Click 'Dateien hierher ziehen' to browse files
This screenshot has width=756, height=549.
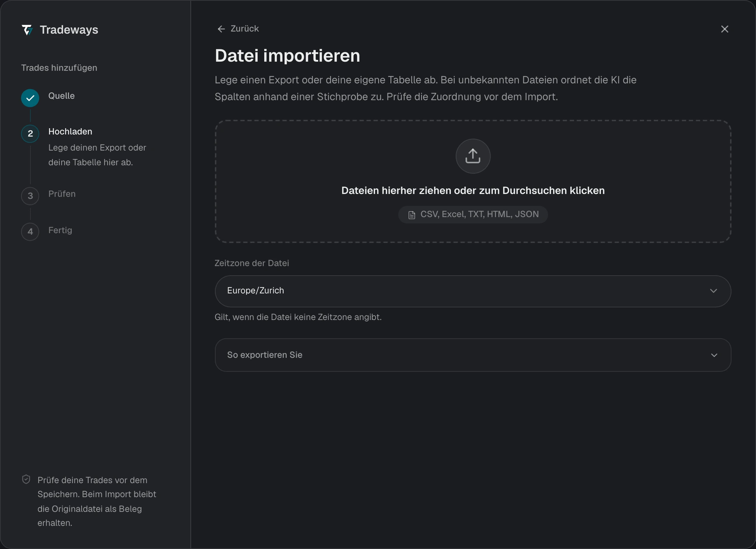pyautogui.click(x=473, y=191)
